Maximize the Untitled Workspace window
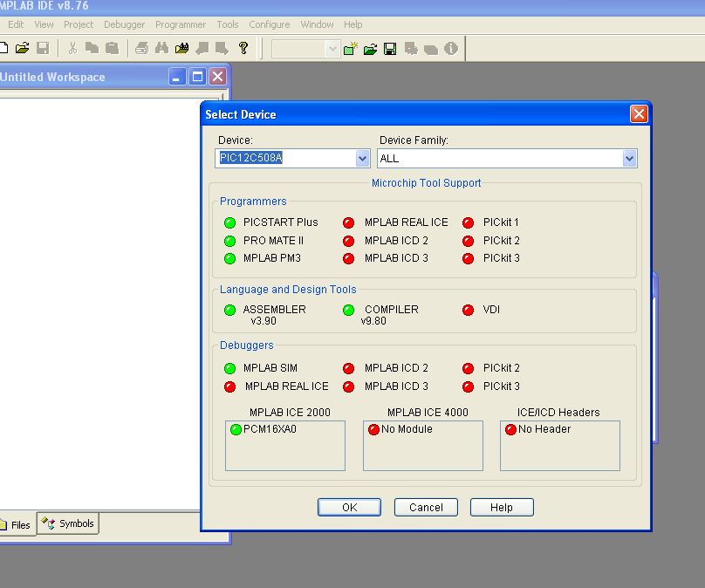 [x=197, y=77]
